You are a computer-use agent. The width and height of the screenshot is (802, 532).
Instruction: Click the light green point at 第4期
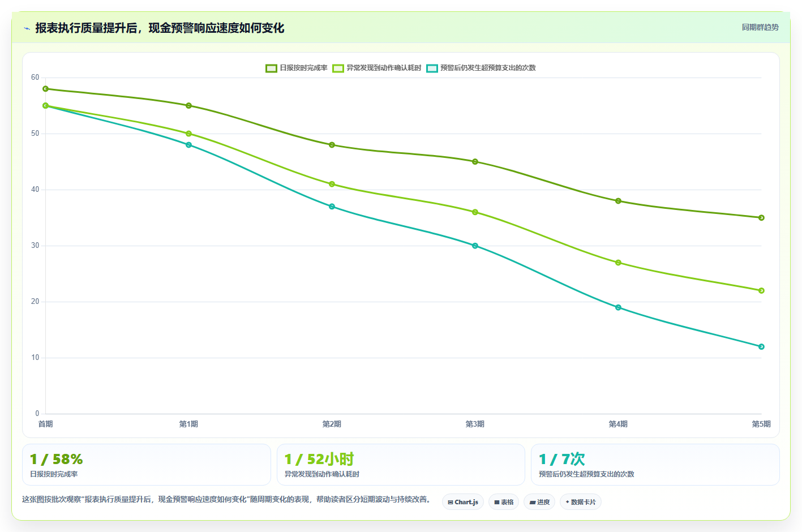(x=619, y=263)
